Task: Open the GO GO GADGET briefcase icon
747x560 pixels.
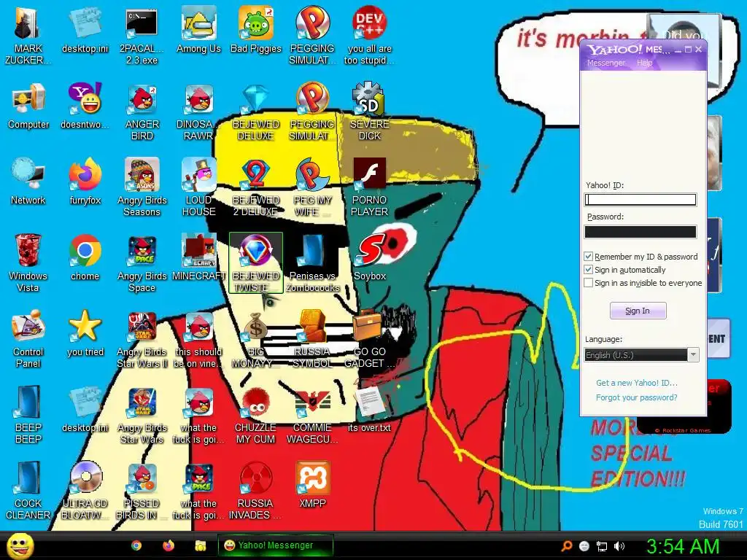Action: pos(370,338)
